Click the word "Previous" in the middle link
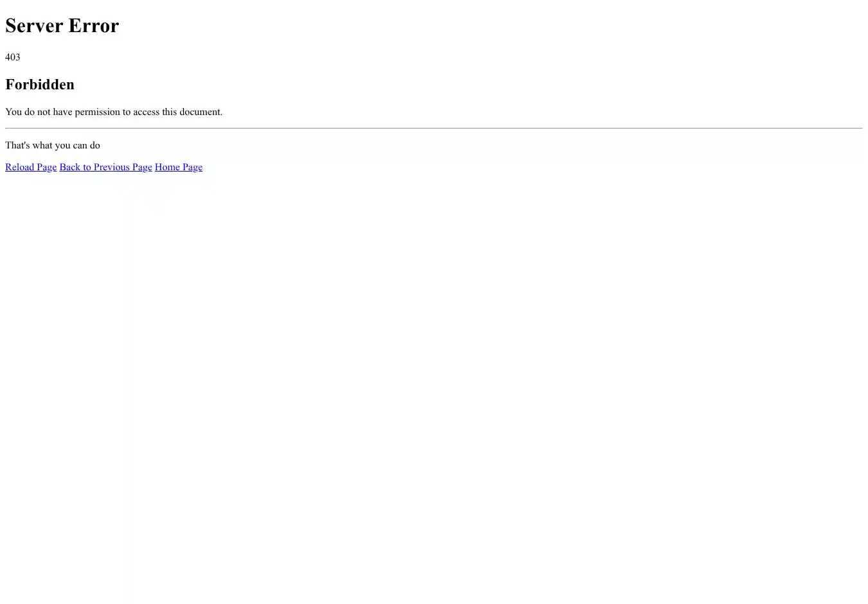 (x=111, y=167)
